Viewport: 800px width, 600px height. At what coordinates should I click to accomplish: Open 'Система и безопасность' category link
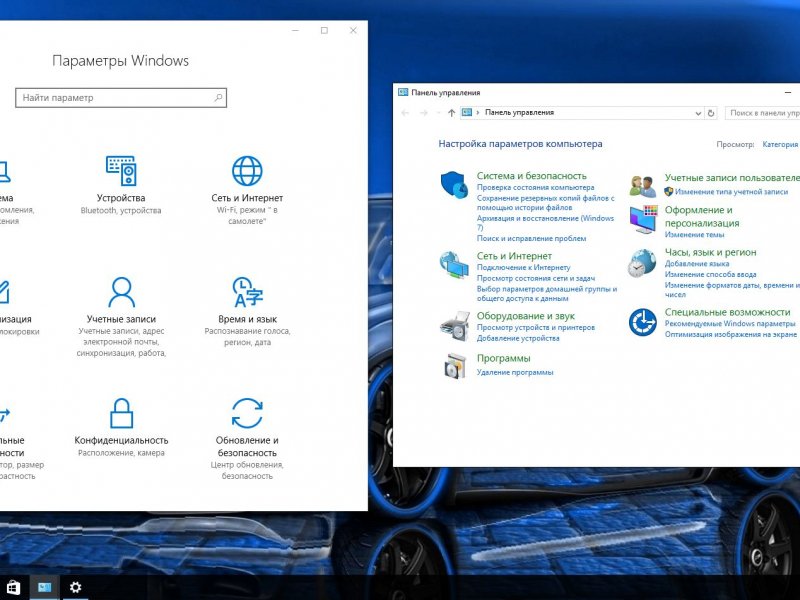pyautogui.click(x=532, y=176)
